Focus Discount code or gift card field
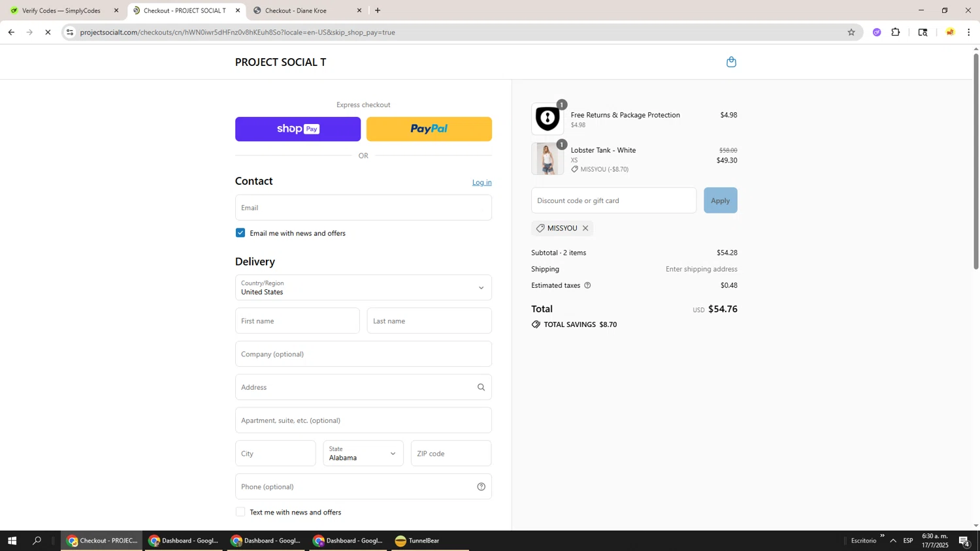 (614, 200)
